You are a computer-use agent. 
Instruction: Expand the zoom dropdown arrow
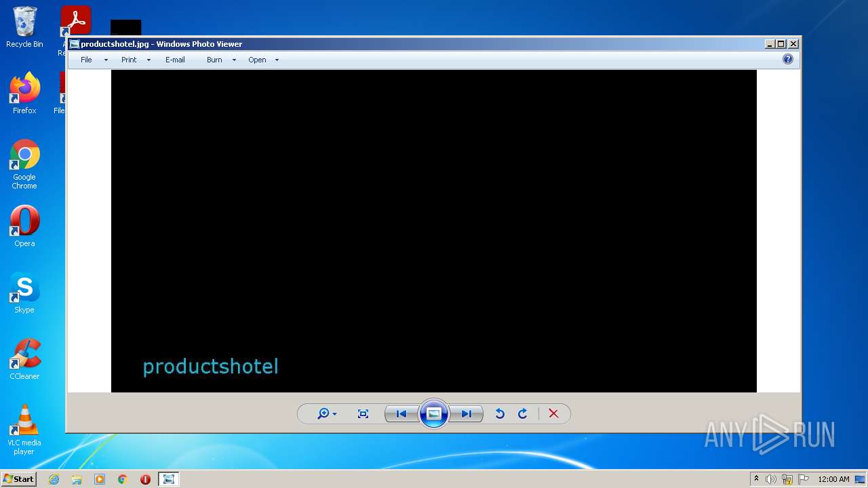pyautogui.click(x=334, y=414)
